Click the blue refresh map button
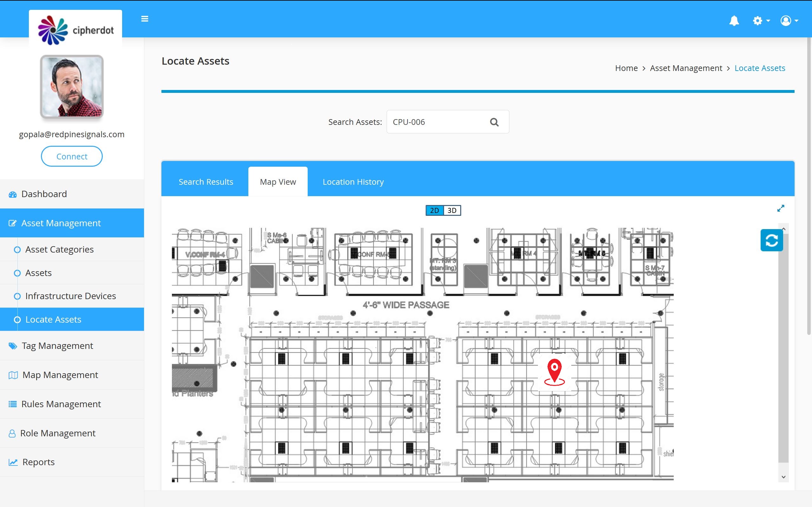The height and width of the screenshot is (507, 812). [x=771, y=240]
